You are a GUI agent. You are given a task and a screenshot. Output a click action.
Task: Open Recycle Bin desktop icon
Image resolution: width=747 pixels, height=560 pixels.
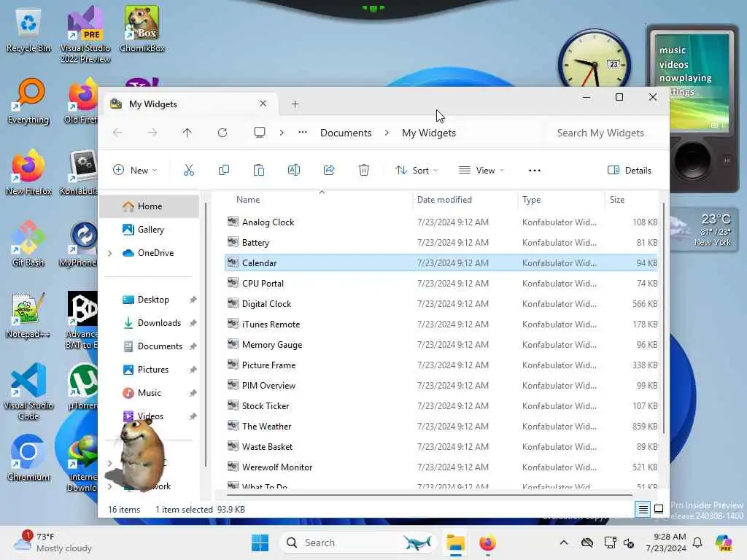[x=28, y=31]
